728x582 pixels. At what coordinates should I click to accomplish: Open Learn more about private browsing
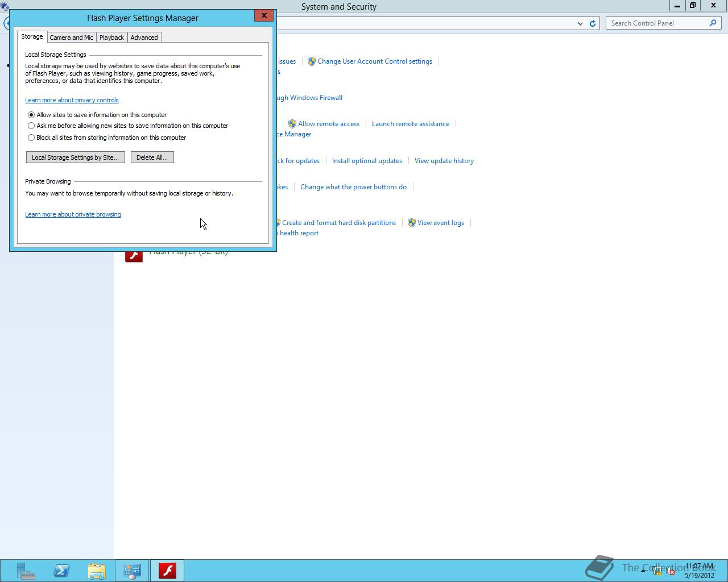coord(73,214)
